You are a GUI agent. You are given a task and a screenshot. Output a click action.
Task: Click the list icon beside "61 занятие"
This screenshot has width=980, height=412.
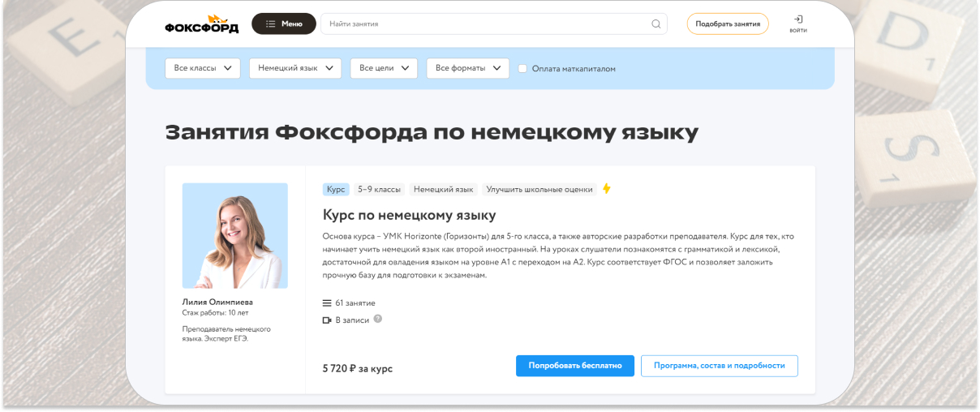pyautogui.click(x=327, y=303)
